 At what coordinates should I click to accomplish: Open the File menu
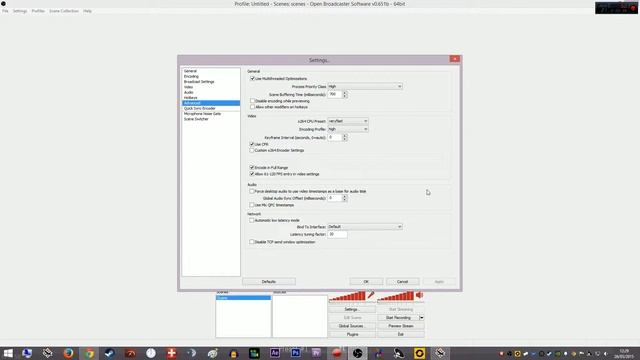[x=5, y=11]
